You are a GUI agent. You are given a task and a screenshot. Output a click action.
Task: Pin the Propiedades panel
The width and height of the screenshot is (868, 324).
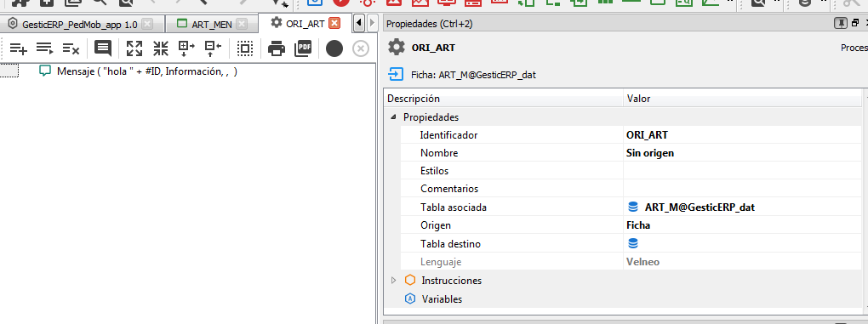pyautogui.click(x=840, y=23)
